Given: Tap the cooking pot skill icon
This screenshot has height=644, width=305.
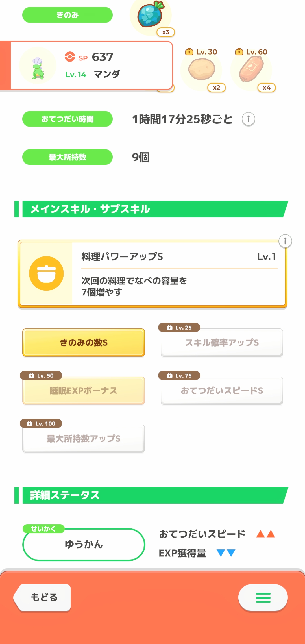Looking at the screenshot, I should pos(46,273).
